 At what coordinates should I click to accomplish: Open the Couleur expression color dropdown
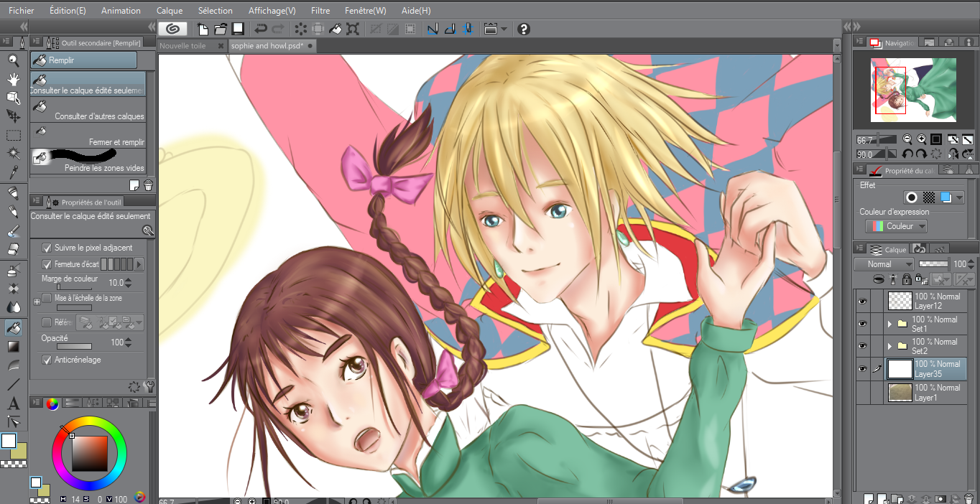tap(896, 226)
